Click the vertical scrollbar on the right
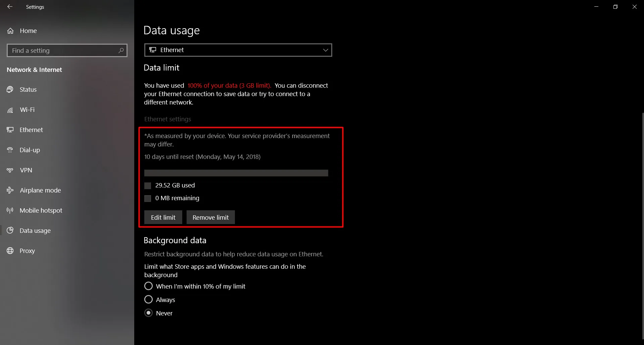The image size is (644, 345). (x=643, y=226)
